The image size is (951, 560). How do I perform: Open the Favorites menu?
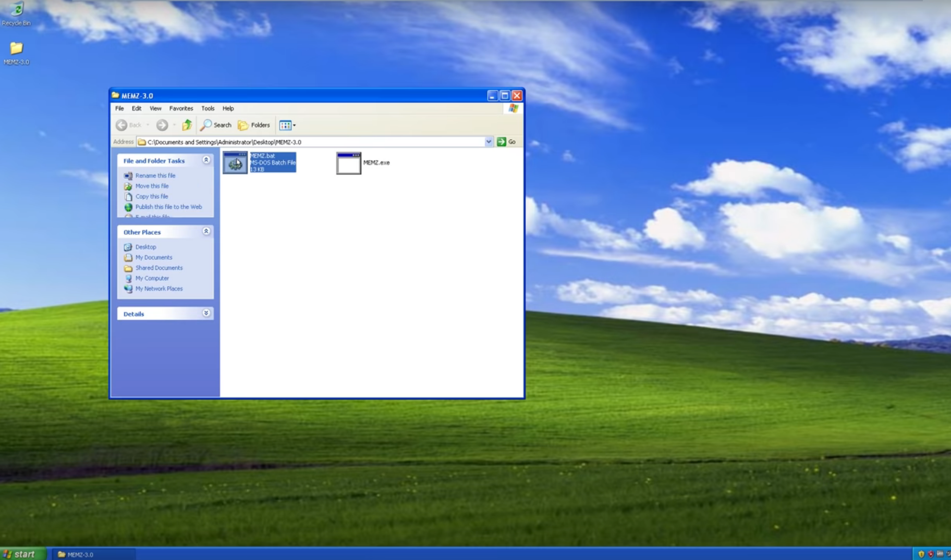[181, 108]
